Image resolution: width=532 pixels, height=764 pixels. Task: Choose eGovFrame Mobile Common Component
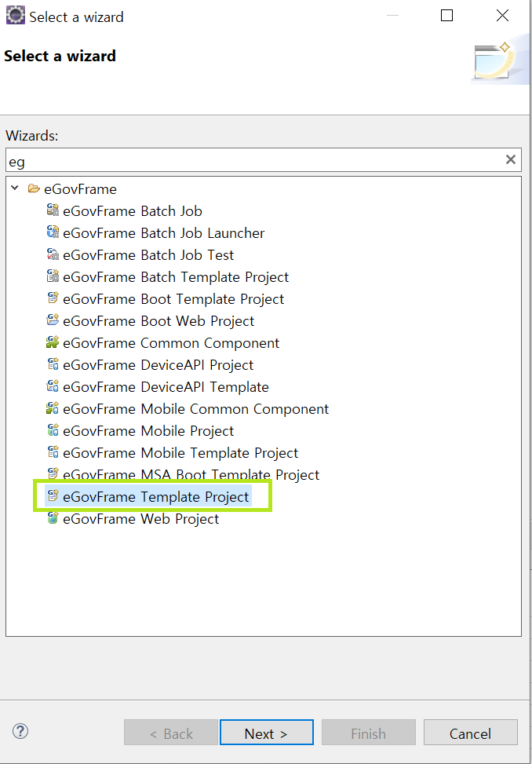(x=196, y=409)
